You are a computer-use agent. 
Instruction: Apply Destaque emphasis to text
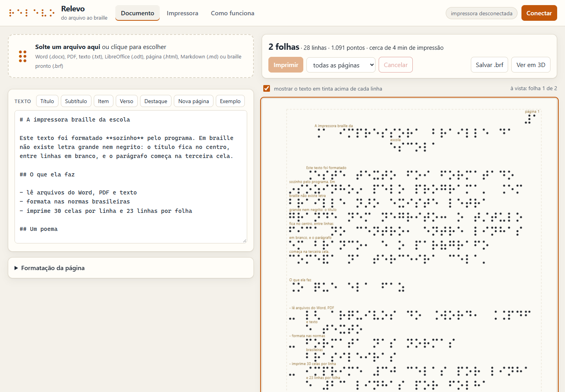[156, 101]
